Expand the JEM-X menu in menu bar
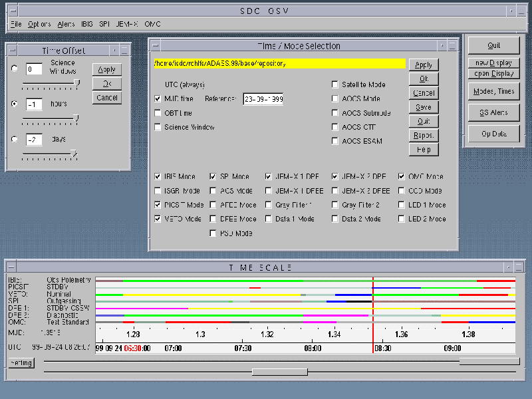This screenshot has width=532, height=399. point(127,24)
